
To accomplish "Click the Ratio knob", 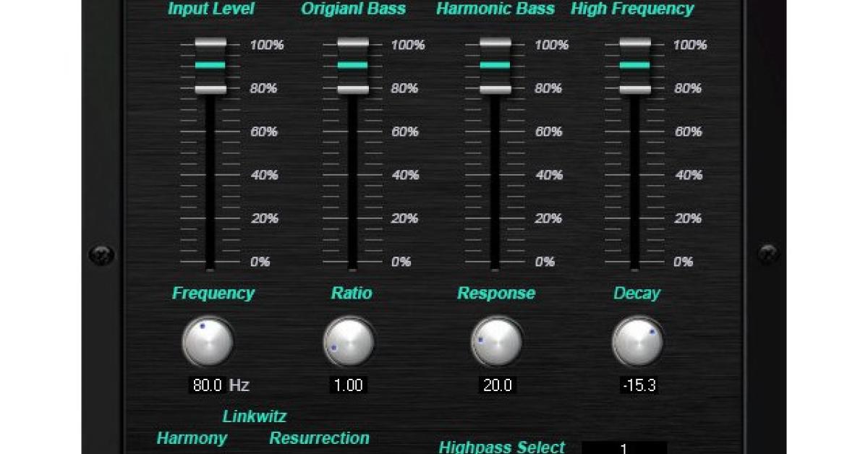I will (349, 342).
